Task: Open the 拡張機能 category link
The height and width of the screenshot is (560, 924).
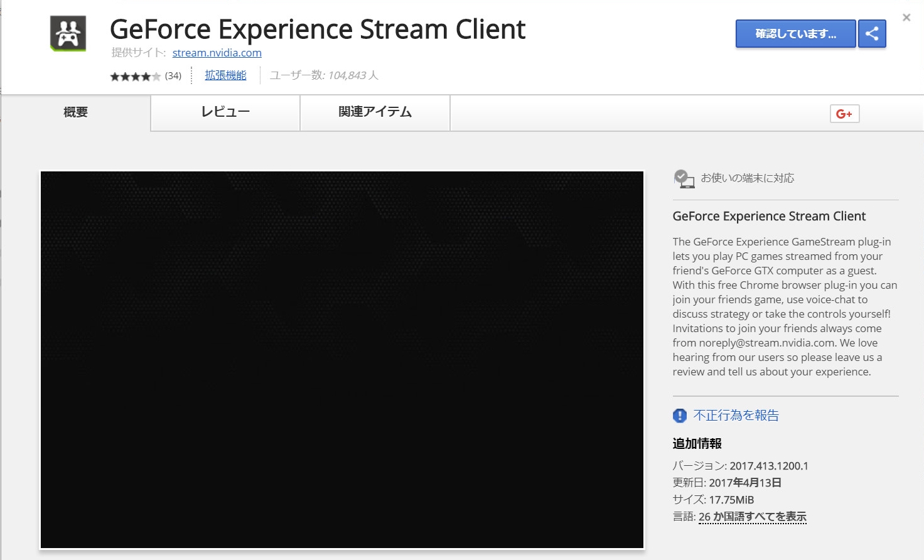Action: [x=225, y=75]
